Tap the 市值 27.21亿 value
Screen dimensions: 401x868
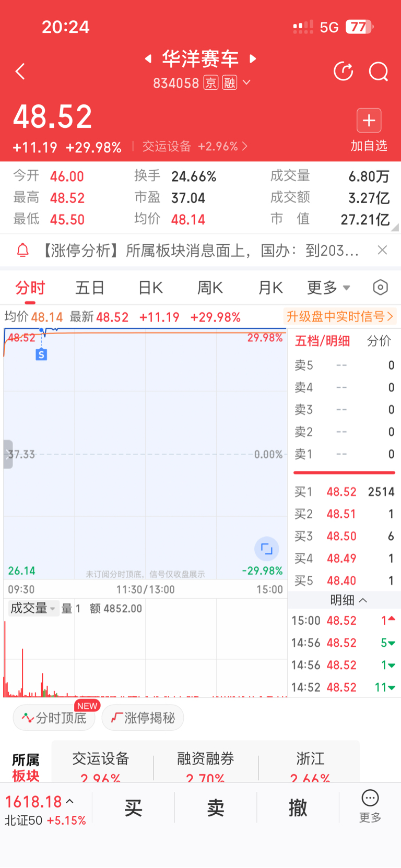(365, 220)
